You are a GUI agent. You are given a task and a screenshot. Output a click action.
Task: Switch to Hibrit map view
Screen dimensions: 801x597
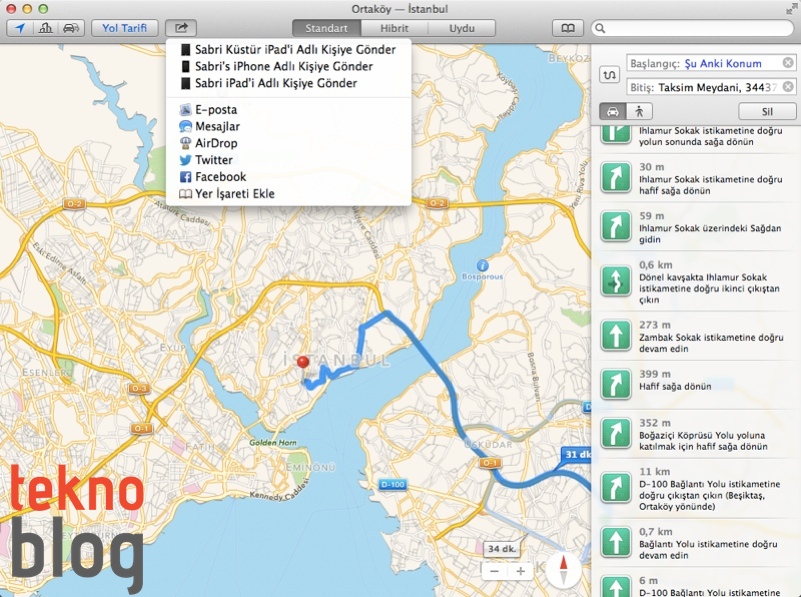(394, 29)
